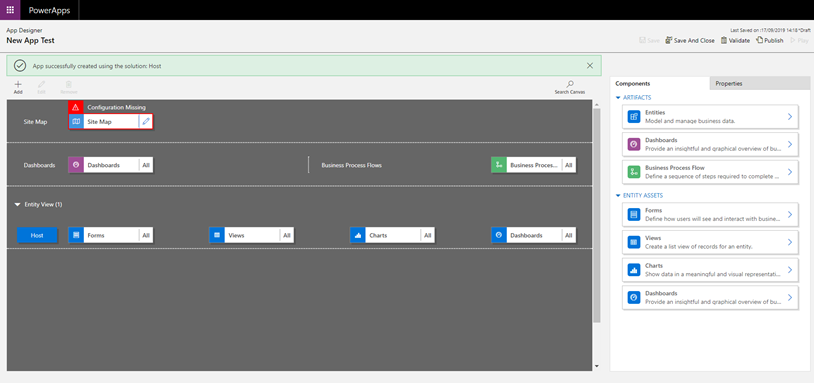The width and height of the screenshot is (814, 383).
Task: Open All selector on Forms tile
Action: [146, 235]
